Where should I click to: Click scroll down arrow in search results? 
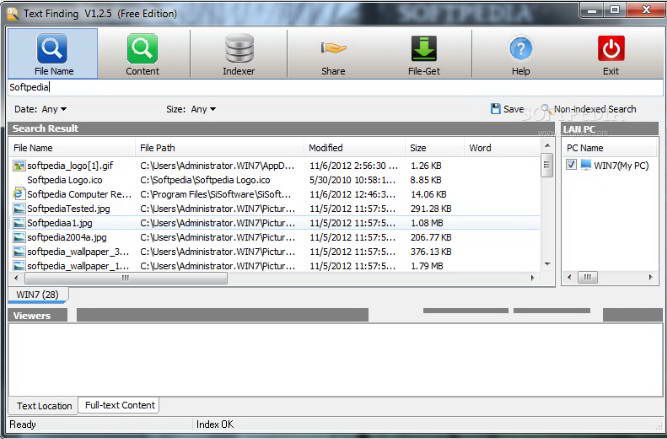pyautogui.click(x=547, y=264)
